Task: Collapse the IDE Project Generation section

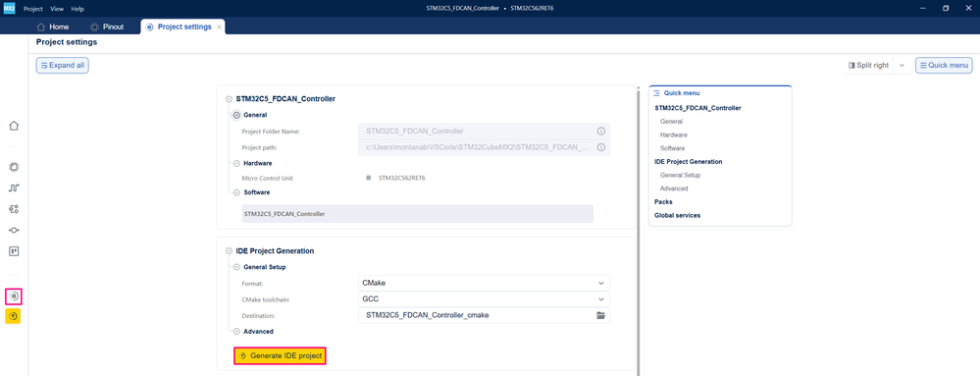Action: 229,251
